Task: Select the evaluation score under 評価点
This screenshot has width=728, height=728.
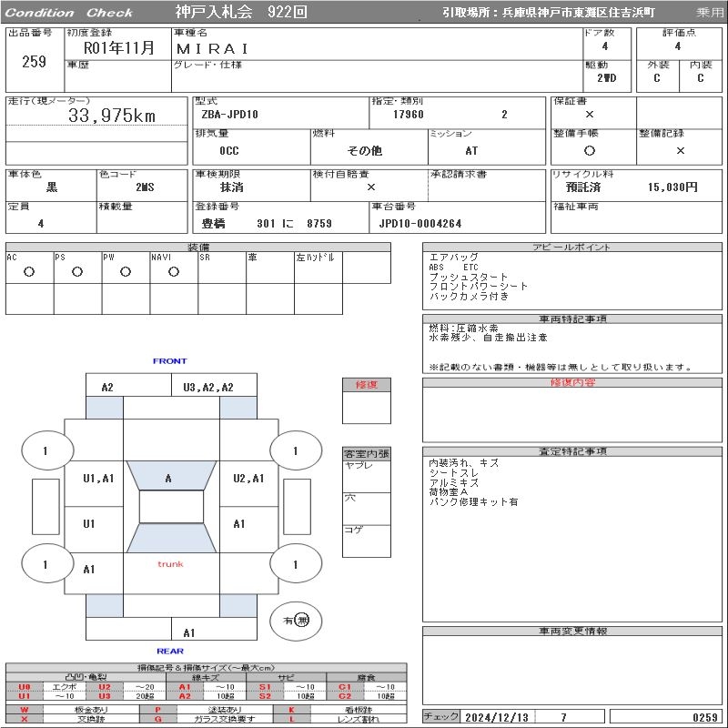Action: [678, 46]
